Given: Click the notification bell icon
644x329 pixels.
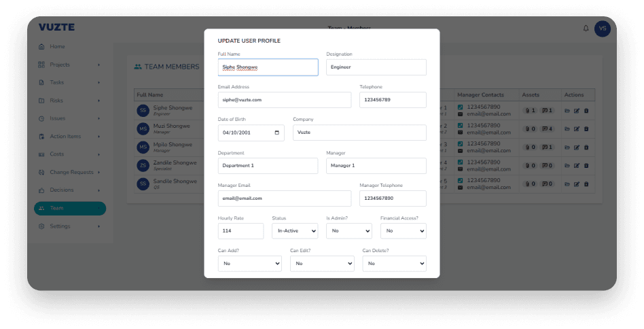Looking at the screenshot, I should (x=586, y=29).
